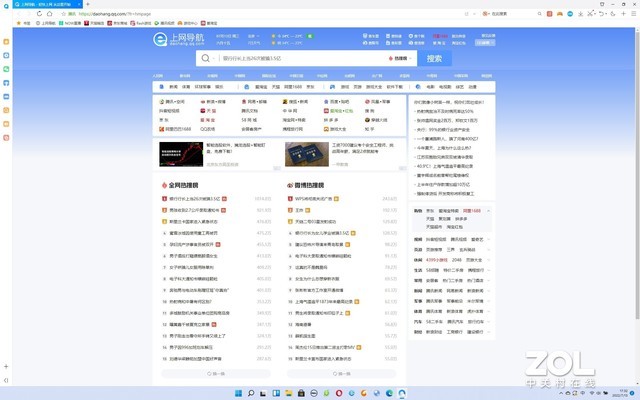Click the top icon in the left sidebar

click(6, 39)
